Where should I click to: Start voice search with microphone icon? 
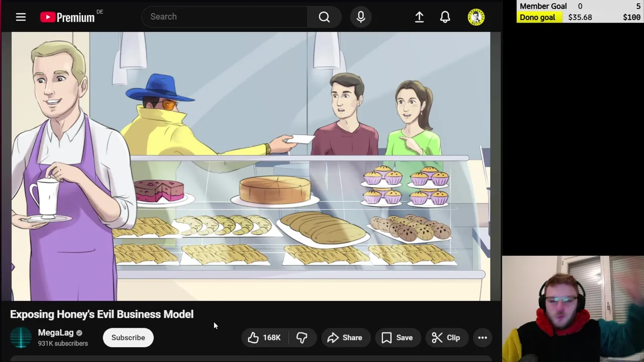point(361,17)
